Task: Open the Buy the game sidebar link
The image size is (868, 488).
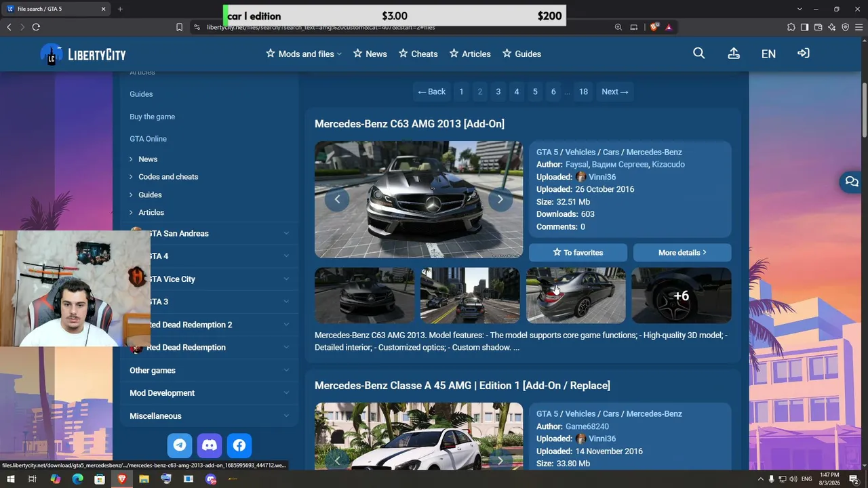Action: (153, 117)
